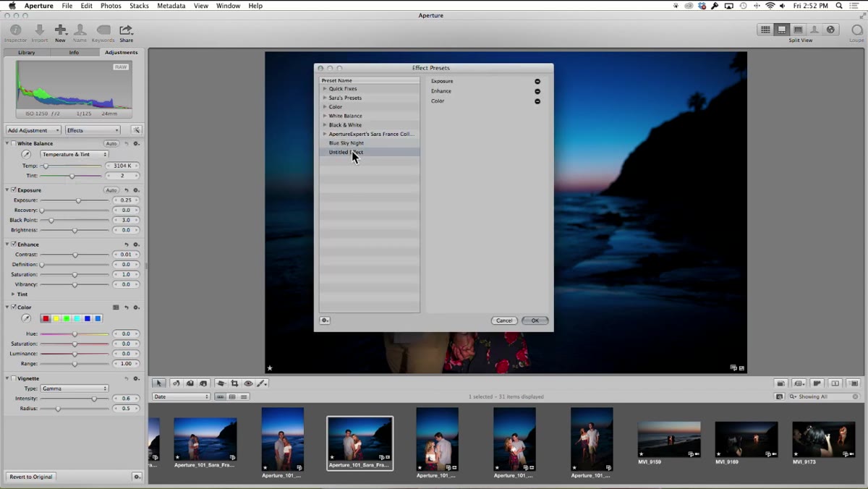Collapse the Exposure adjustment panel
Viewport: 868px width, 489px height.
[x=7, y=190]
